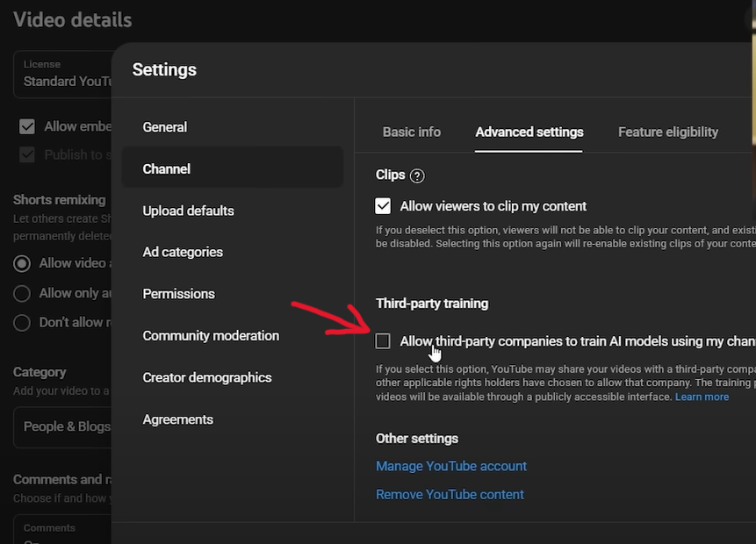Click Remove YouTube content link

(x=450, y=494)
